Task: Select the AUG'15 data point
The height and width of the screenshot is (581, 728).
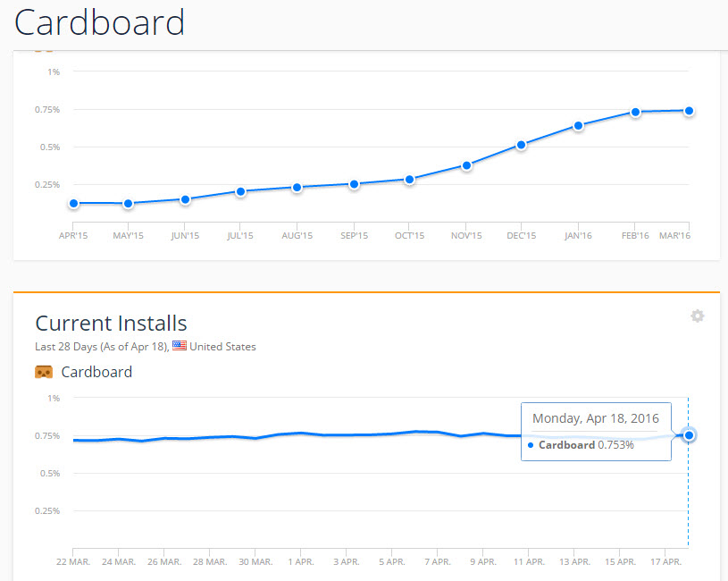Action: click(x=297, y=188)
